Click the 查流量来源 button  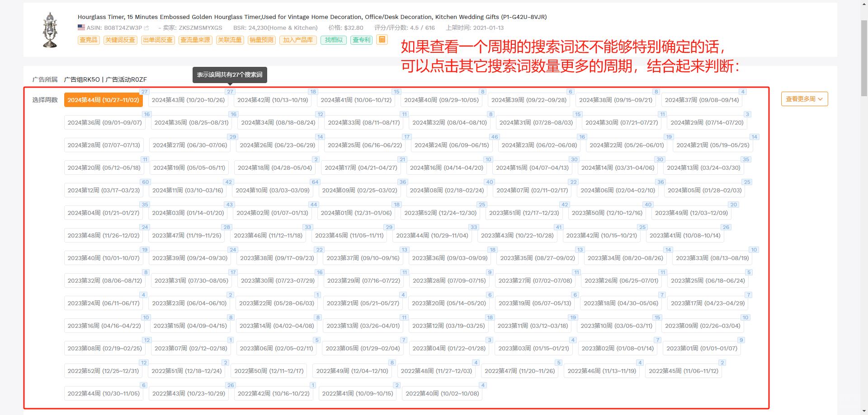coord(195,40)
